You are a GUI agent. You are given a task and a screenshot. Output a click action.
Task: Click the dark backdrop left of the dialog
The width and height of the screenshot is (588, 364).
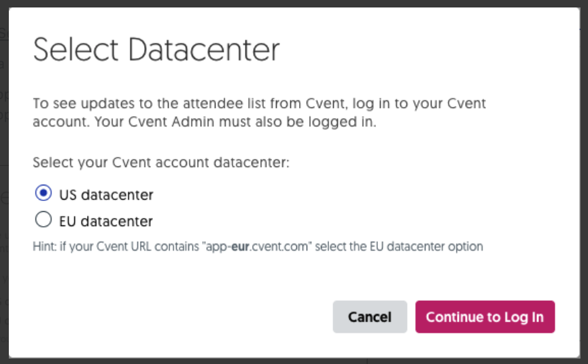tap(4, 182)
